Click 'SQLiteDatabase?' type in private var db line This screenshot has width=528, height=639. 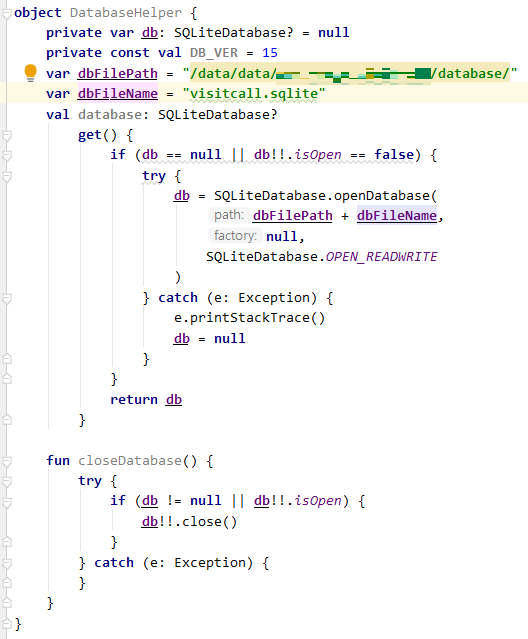[233, 33]
